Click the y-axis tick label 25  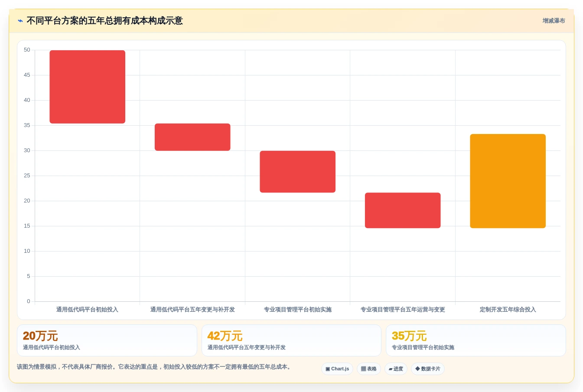(27, 176)
